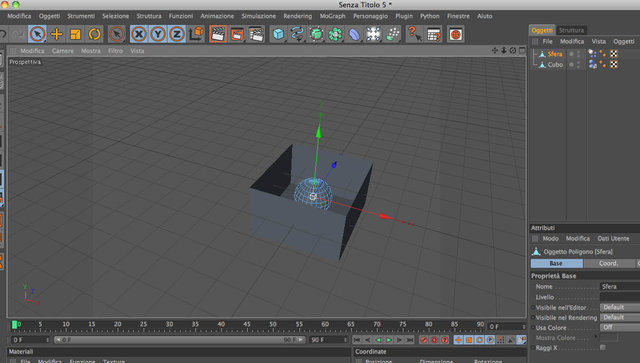Click Render Active View clapperboard icon

click(218, 34)
